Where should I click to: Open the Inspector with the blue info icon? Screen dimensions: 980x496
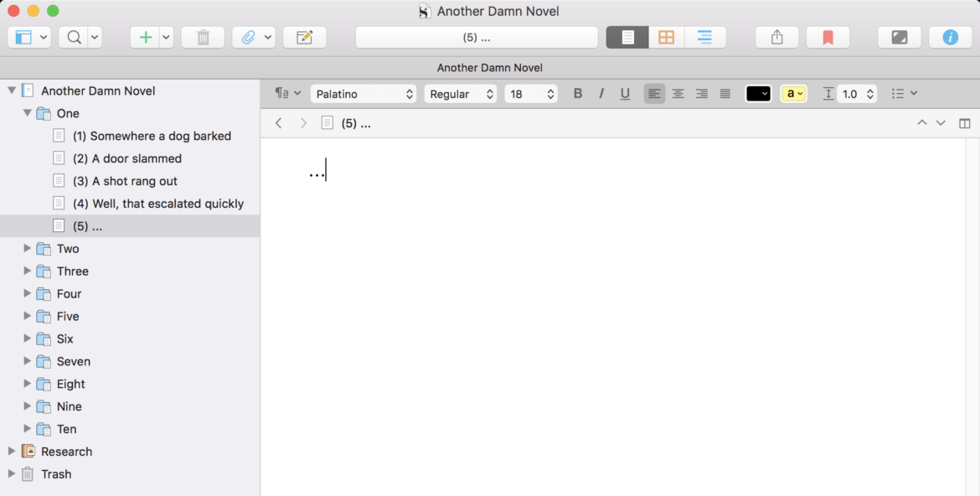pyautogui.click(x=950, y=38)
